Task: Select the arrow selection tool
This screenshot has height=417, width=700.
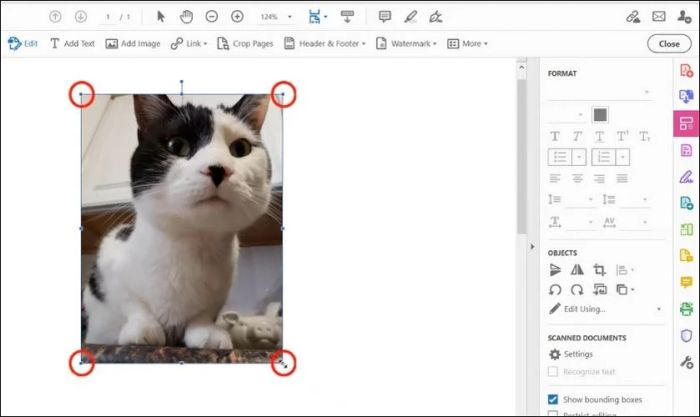Action: [x=161, y=17]
